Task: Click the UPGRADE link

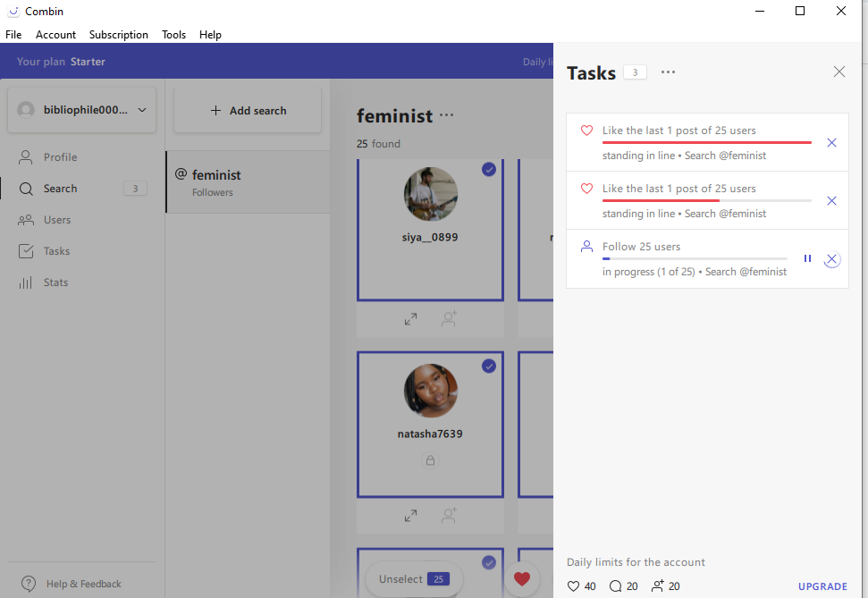Action: tap(822, 586)
